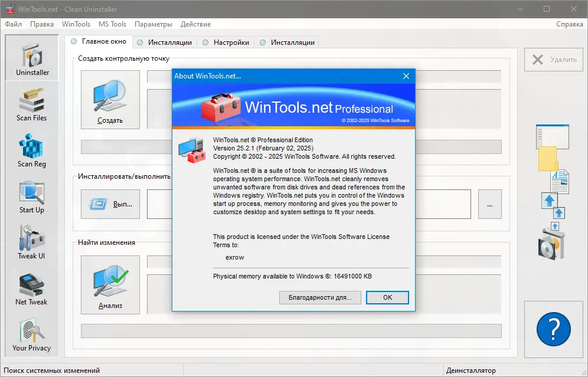588x377 pixels.
Task: Click the licensed user name exrow
Action: click(235, 257)
